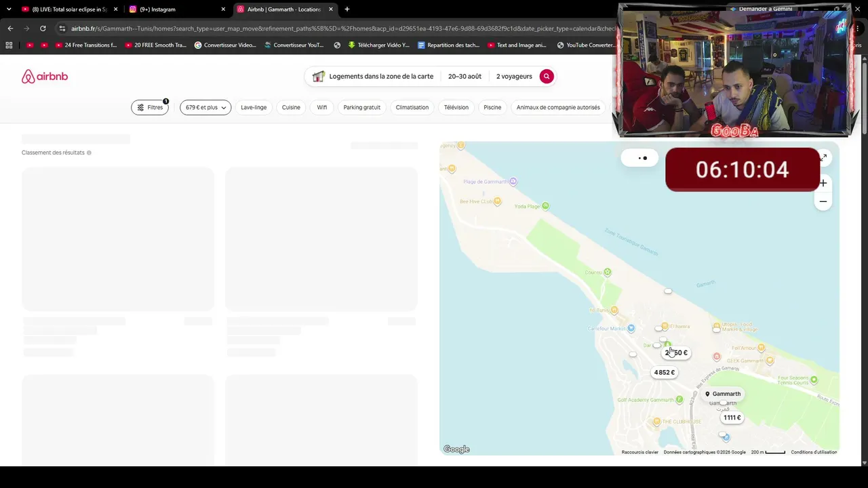Click THE CLUBHOUSE map marker

tap(656, 422)
